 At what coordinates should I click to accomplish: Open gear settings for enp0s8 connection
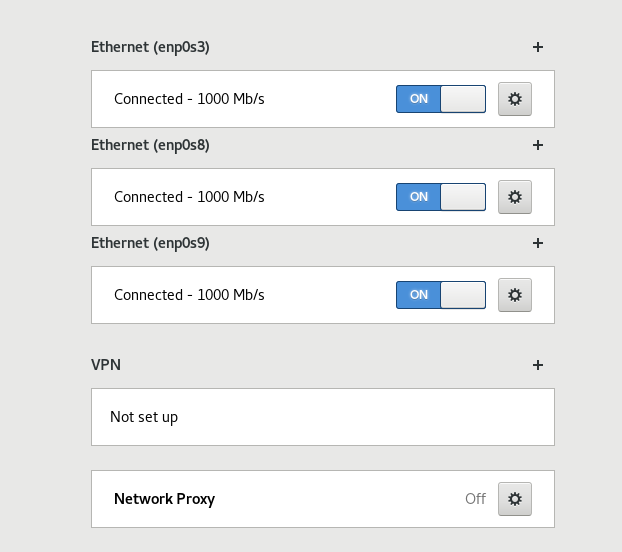pos(514,197)
